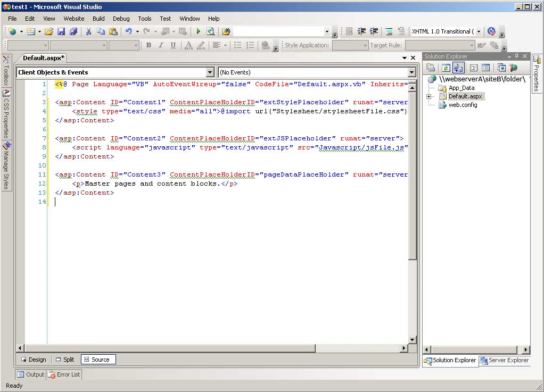544x392 pixels.
Task: Click the Nest Related Files icon
Action: [458, 68]
